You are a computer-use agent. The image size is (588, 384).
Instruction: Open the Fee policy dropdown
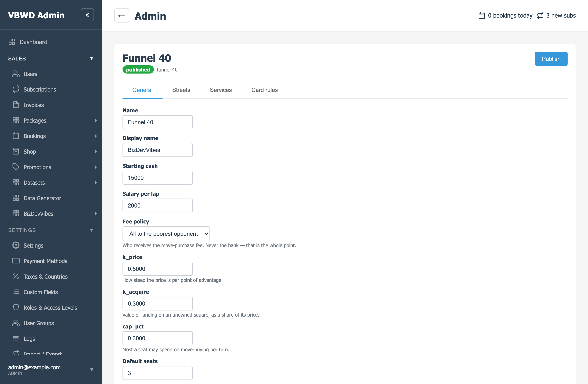(166, 233)
